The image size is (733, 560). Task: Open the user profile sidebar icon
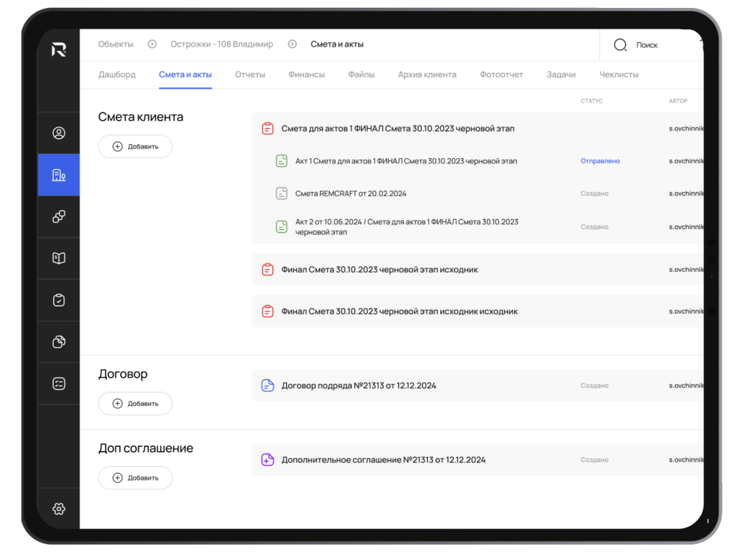pyautogui.click(x=59, y=133)
